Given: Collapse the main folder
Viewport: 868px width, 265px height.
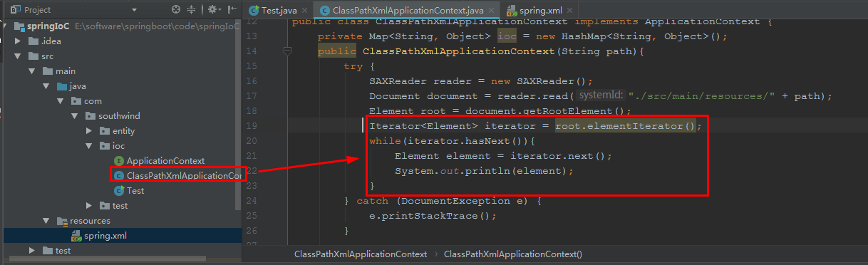Looking at the screenshot, I should [32, 71].
